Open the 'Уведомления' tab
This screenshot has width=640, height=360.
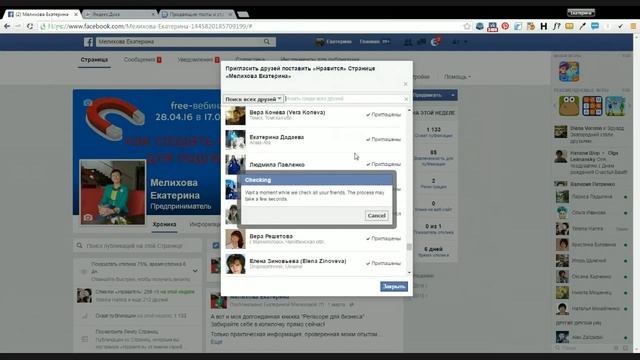(x=198, y=60)
